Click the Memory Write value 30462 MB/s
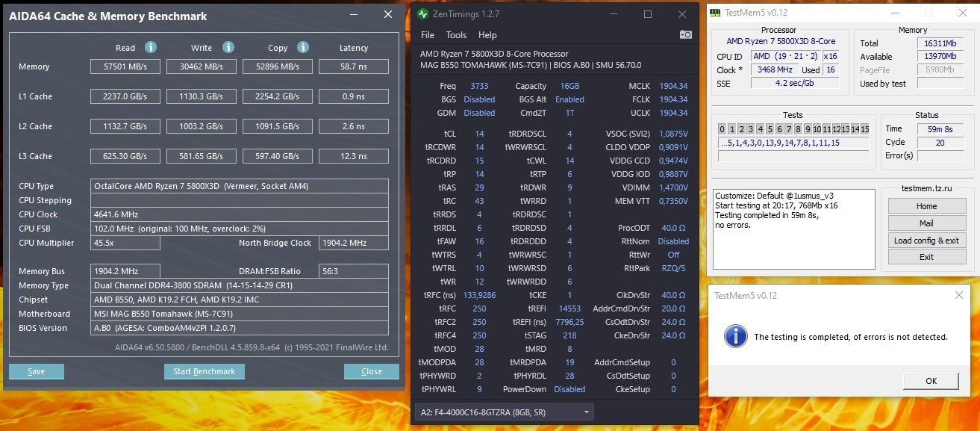The height and width of the screenshot is (431, 980). pos(202,66)
